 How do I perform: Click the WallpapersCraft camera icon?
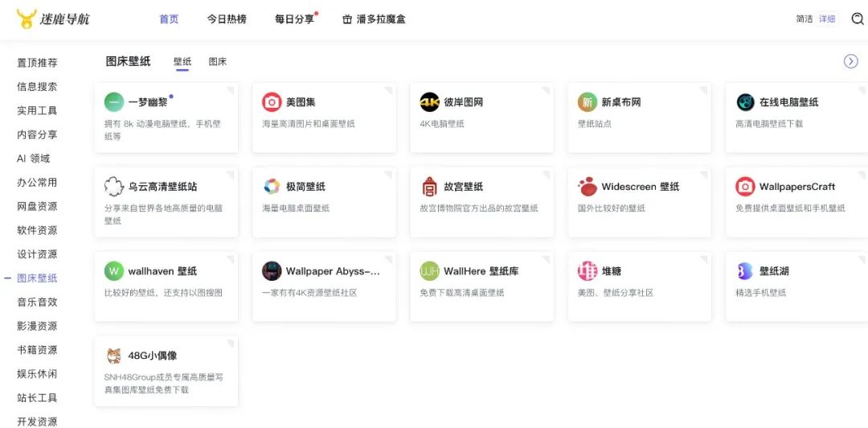[x=745, y=187]
